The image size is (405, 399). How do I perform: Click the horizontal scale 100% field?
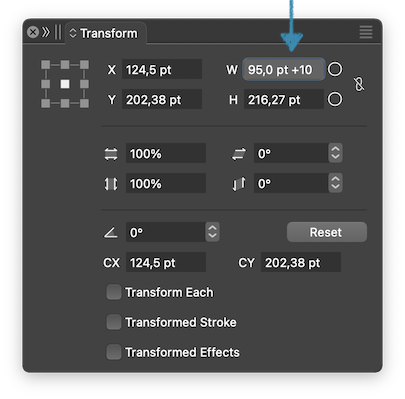(x=166, y=153)
